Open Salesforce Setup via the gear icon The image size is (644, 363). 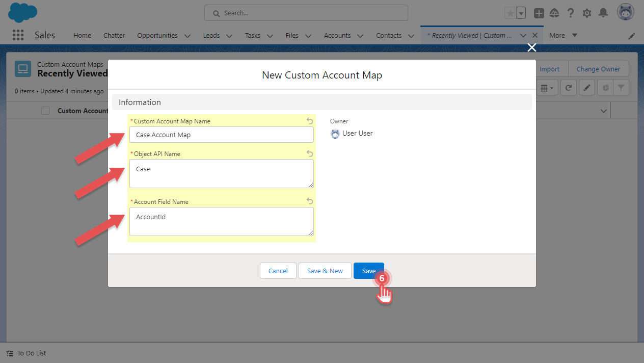586,13
